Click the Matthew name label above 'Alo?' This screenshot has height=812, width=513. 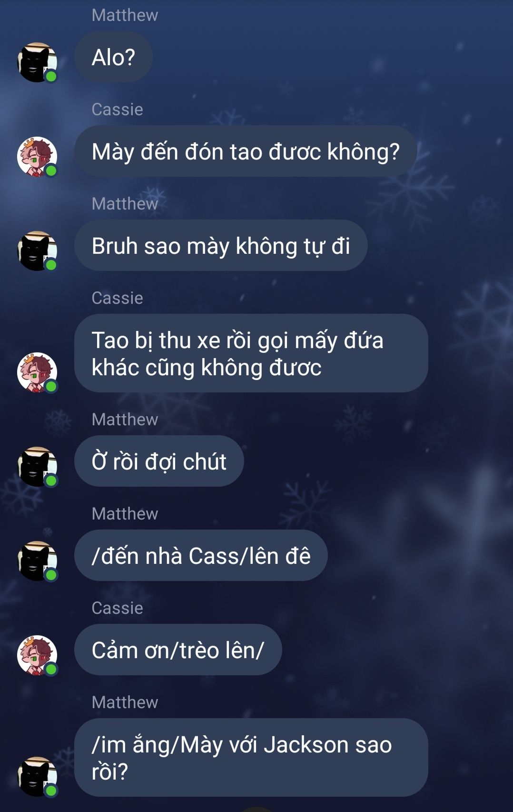[x=125, y=15]
